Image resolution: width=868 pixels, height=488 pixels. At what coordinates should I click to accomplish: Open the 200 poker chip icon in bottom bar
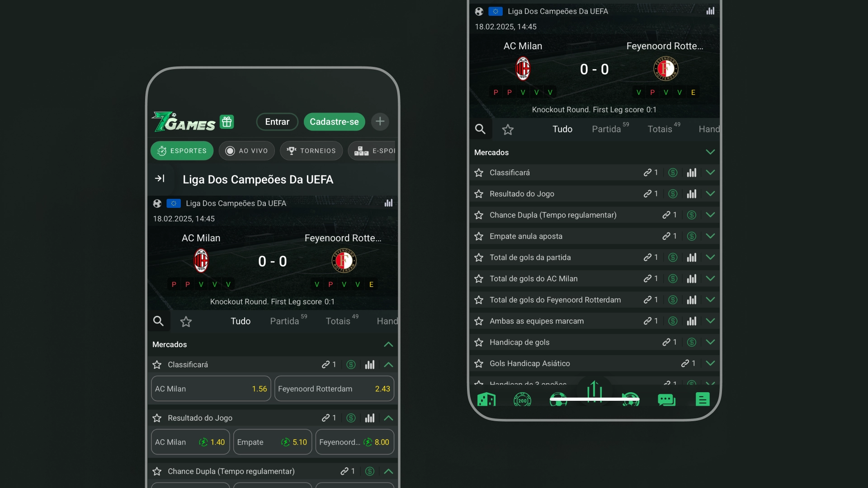(522, 399)
